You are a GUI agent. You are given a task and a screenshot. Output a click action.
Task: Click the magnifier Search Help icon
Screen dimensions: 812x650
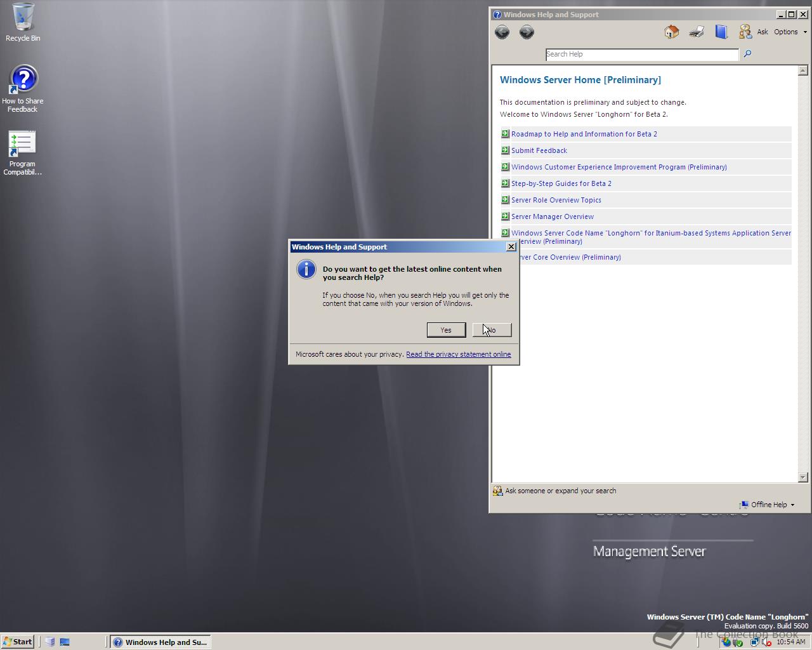(747, 54)
